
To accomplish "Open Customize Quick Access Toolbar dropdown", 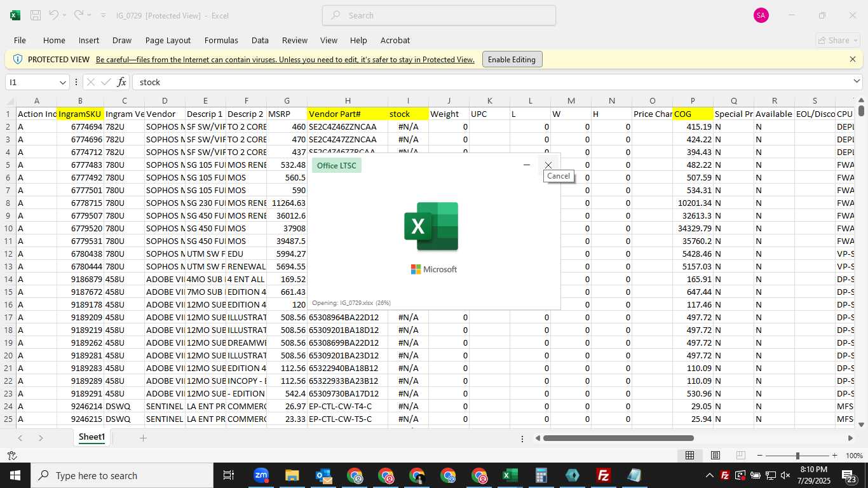I will click(x=103, y=15).
